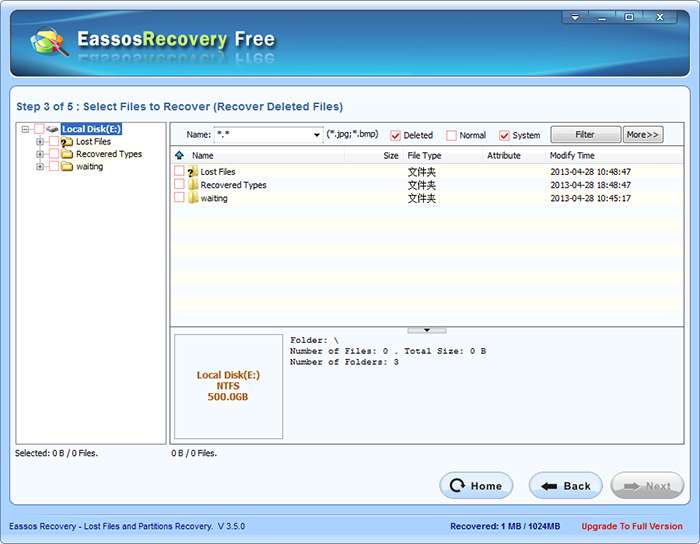Click the waiting folder icon in tree
This screenshot has height=544, width=700.
(67, 166)
